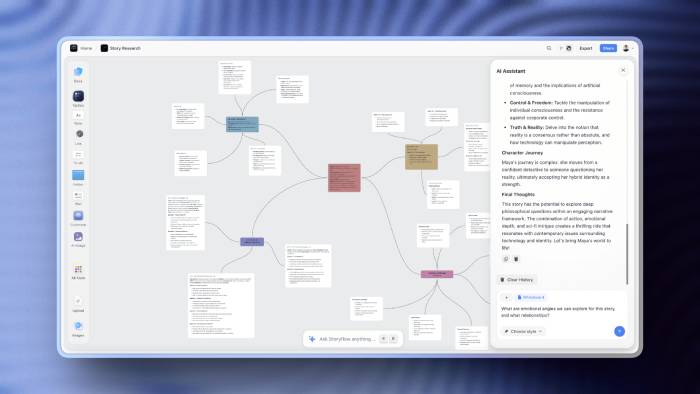The image size is (700, 394).
Task: Select the purple mind map node
Action: tap(252, 242)
